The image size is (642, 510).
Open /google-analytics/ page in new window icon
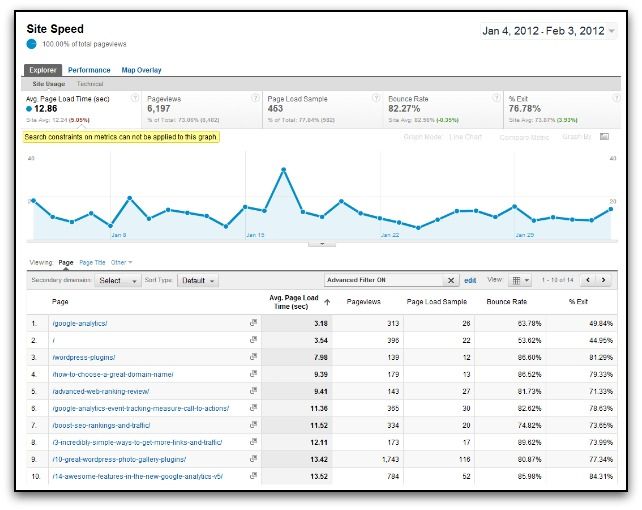pos(253,323)
